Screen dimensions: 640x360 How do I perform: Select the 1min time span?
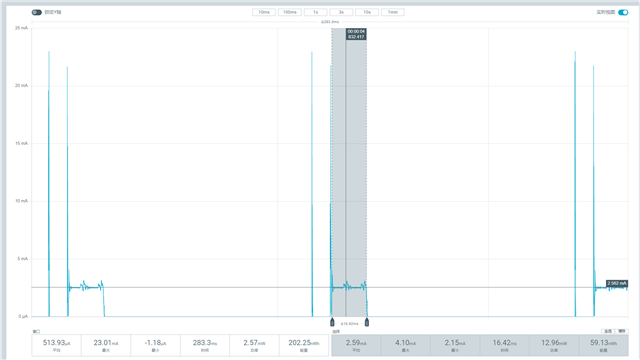(393, 12)
